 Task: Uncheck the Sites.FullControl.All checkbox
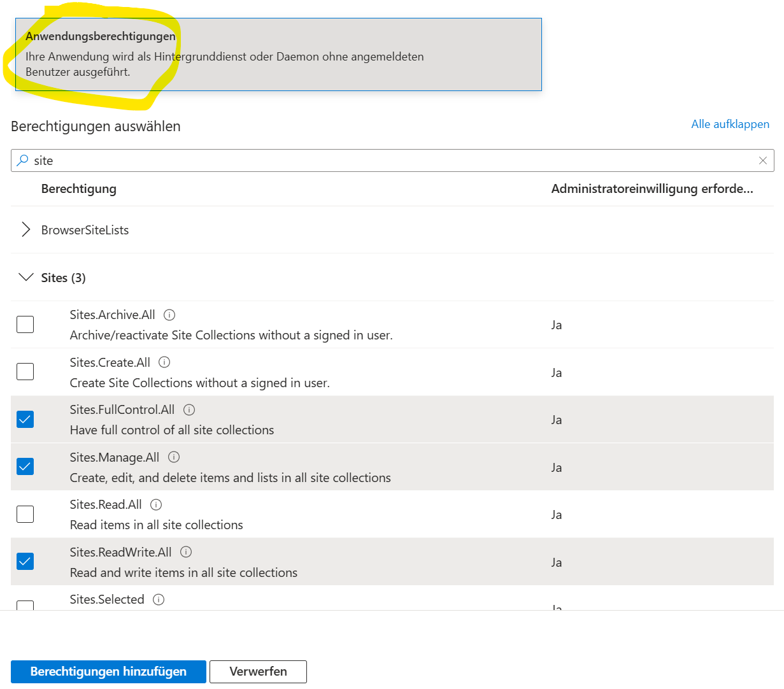click(x=25, y=420)
